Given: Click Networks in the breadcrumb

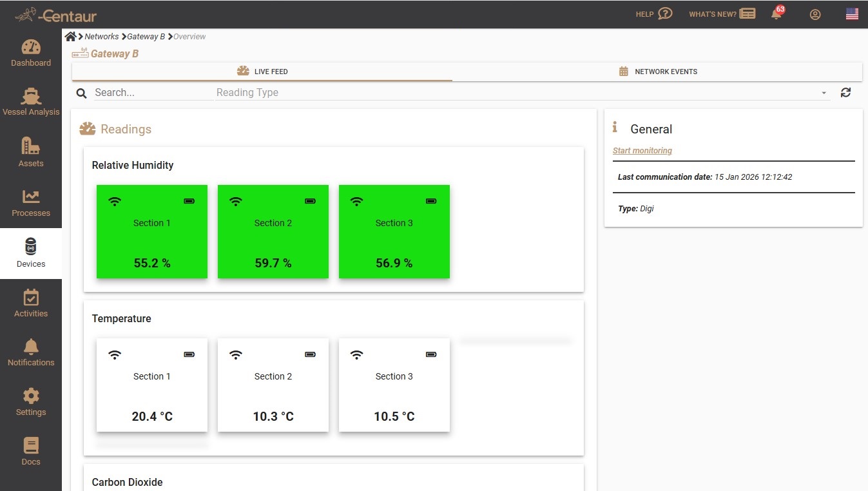Looking at the screenshot, I should pyautogui.click(x=102, y=37).
